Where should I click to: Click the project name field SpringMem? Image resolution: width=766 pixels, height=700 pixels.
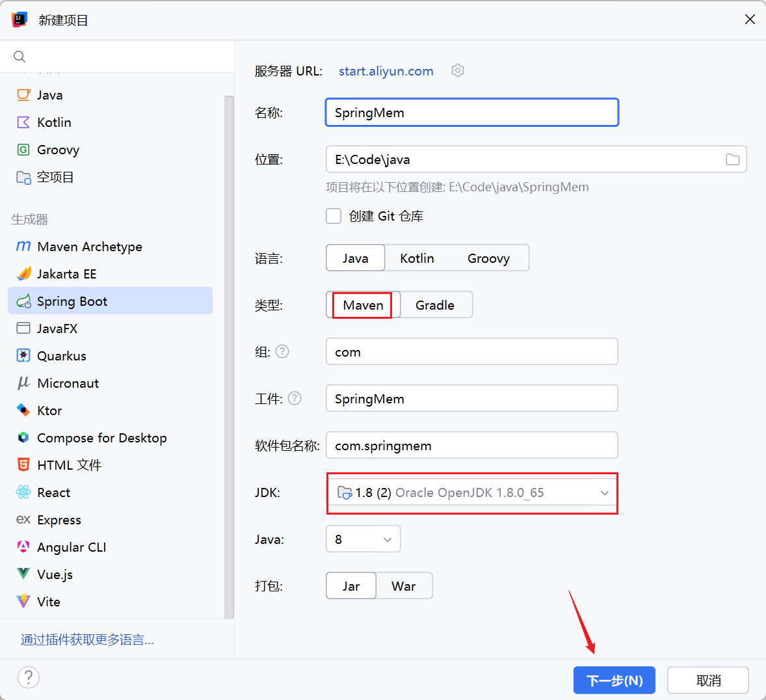coord(472,113)
